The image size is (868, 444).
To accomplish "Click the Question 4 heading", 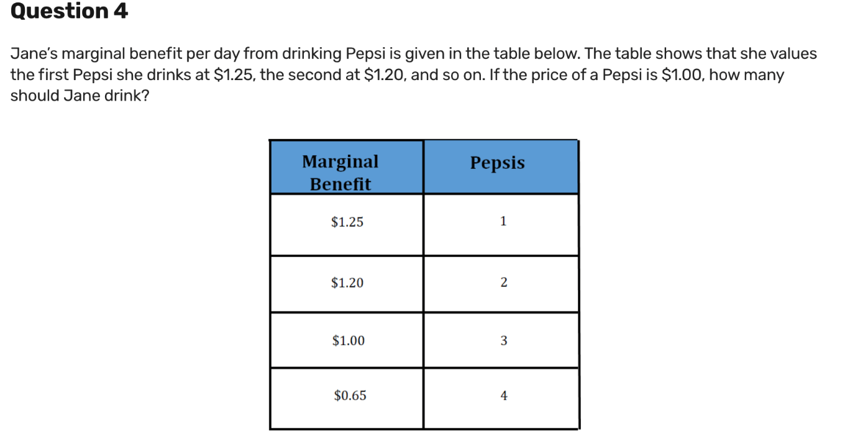I will tap(70, 11).
